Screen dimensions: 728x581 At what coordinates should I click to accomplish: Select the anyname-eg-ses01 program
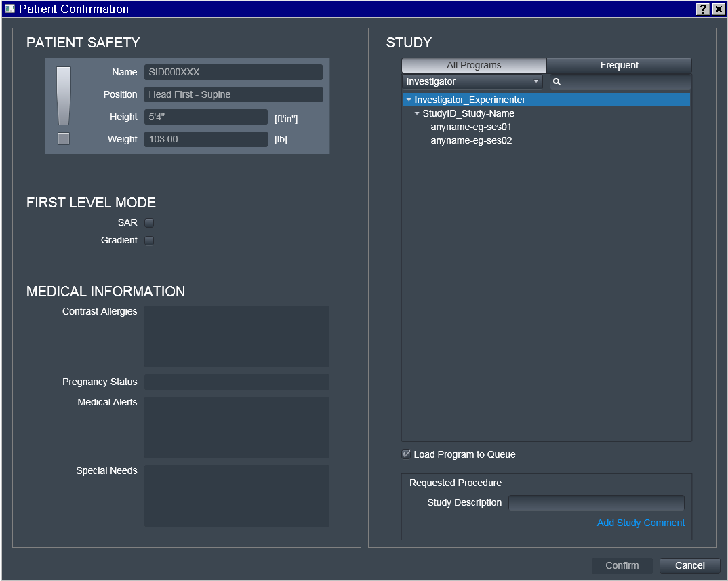pos(471,127)
